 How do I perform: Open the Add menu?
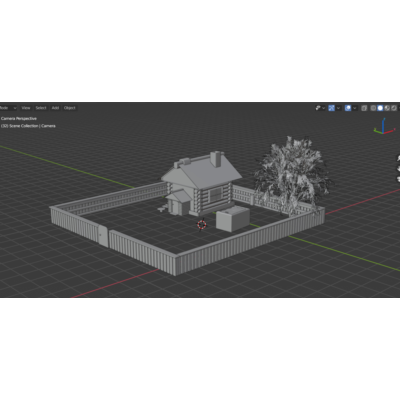[55, 108]
